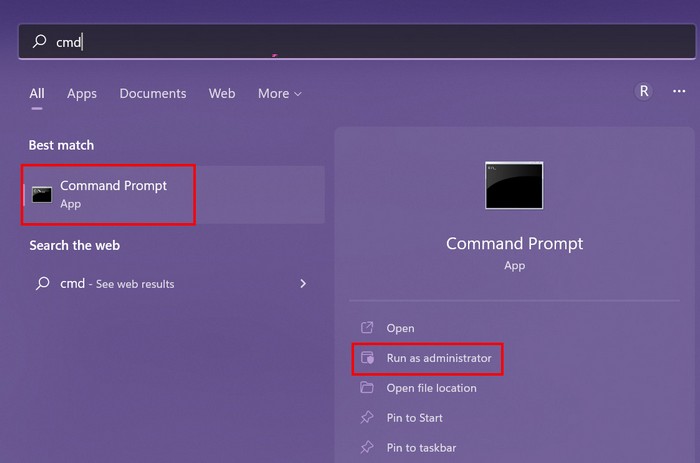This screenshot has height=463, width=700.
Task: Open cmd See web results entry
Action: point(173,284)
